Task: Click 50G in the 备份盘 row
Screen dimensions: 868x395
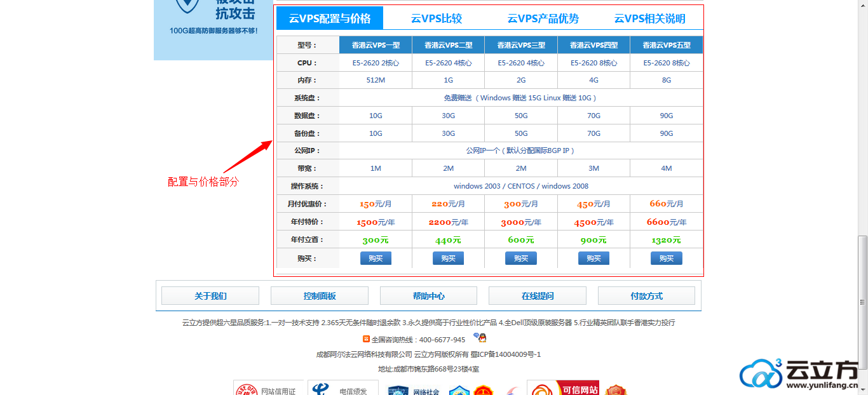Action: point(521,133)
